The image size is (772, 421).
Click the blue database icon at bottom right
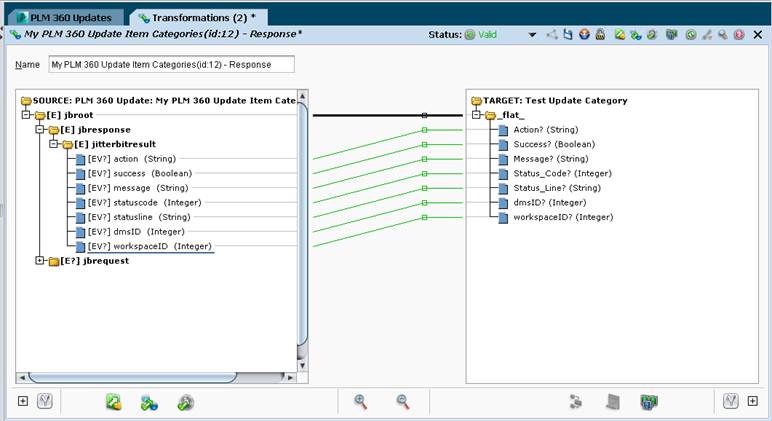pos(649,402)
